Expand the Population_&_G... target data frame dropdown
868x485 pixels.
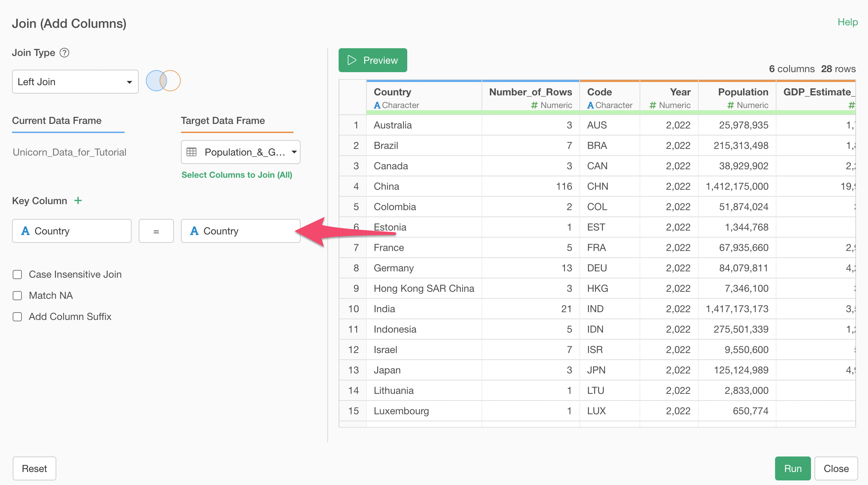tap(241, 152)
